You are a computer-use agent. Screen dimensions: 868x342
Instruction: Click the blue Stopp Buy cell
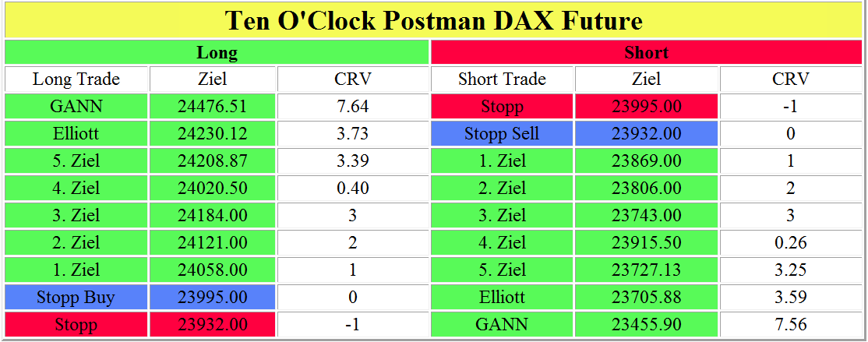click(76, 298)
